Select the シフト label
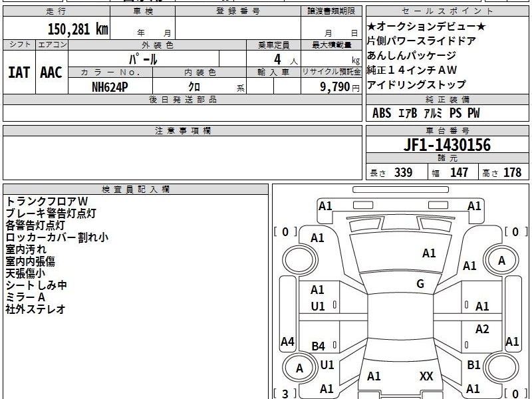The image size is (532, 399). [19, 45]
